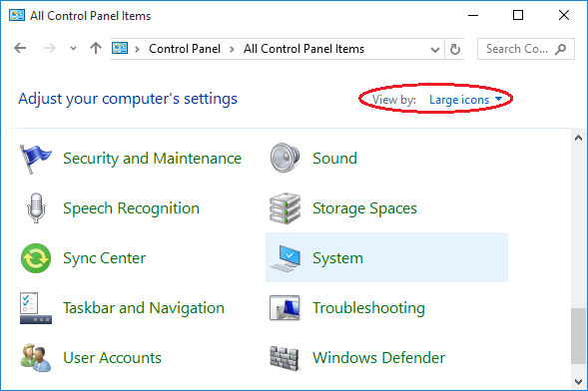Open Taskbar and Navigation icon
The height and width of the screenshot is (391, 588).
(36, 308)
